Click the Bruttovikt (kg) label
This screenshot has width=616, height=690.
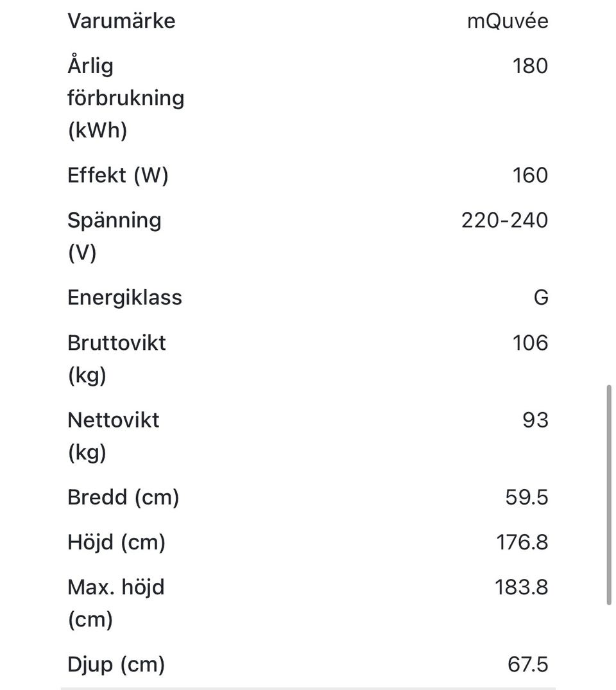[x=116, y=358]
